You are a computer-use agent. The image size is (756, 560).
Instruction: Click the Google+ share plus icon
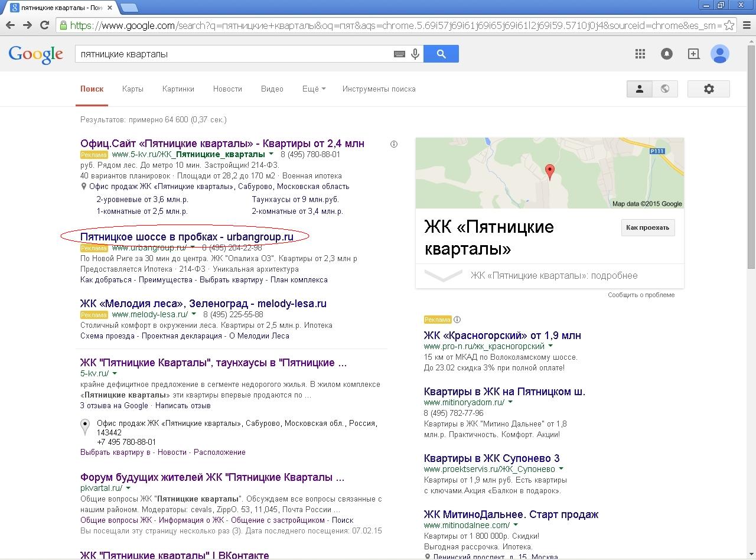[693, 54]
